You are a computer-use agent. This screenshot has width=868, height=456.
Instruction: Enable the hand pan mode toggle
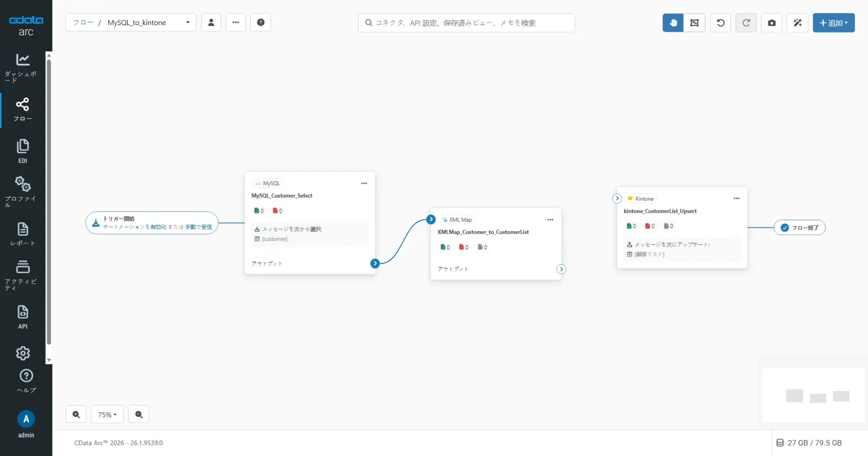click(673, 23)
